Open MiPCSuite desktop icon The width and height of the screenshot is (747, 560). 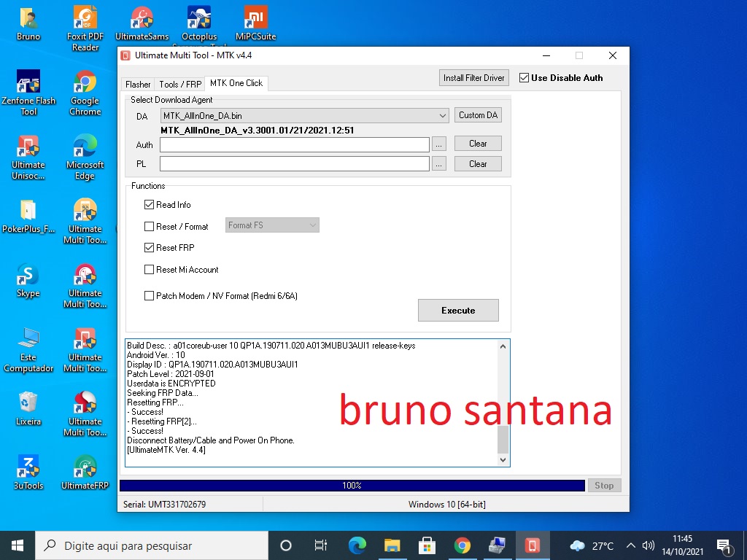256,24
